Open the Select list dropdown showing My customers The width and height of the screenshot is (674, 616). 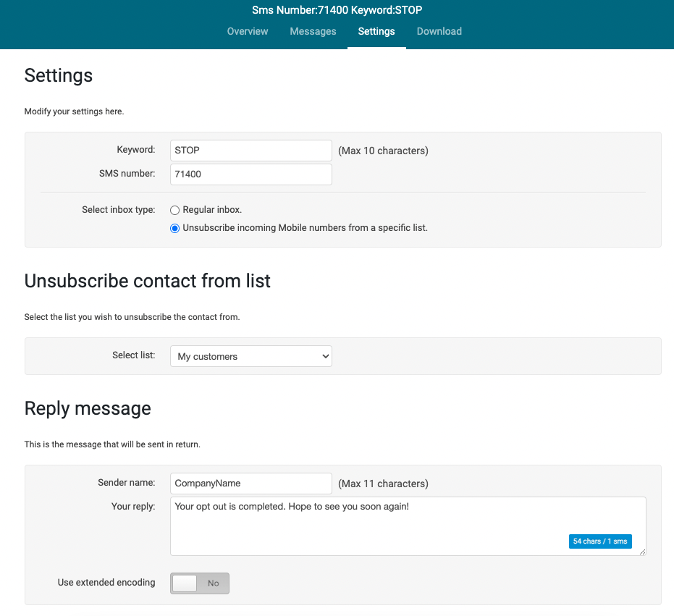[x=251, y=356]
